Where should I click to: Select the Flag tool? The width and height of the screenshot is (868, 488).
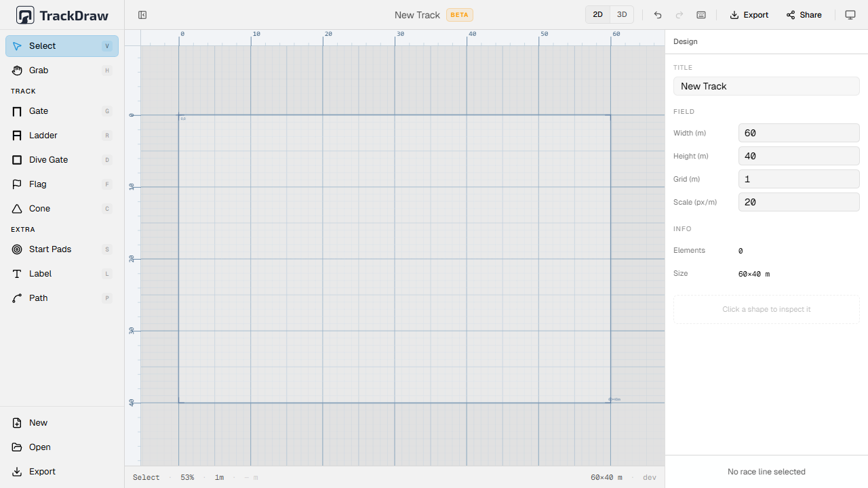pos(37,184)
